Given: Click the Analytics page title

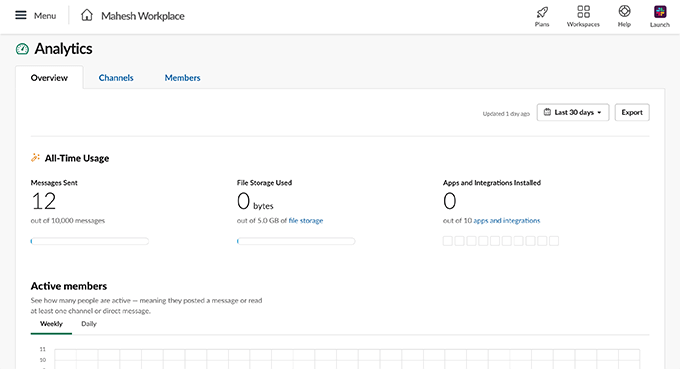Looking at the screenshot, I should pos(63,49).
